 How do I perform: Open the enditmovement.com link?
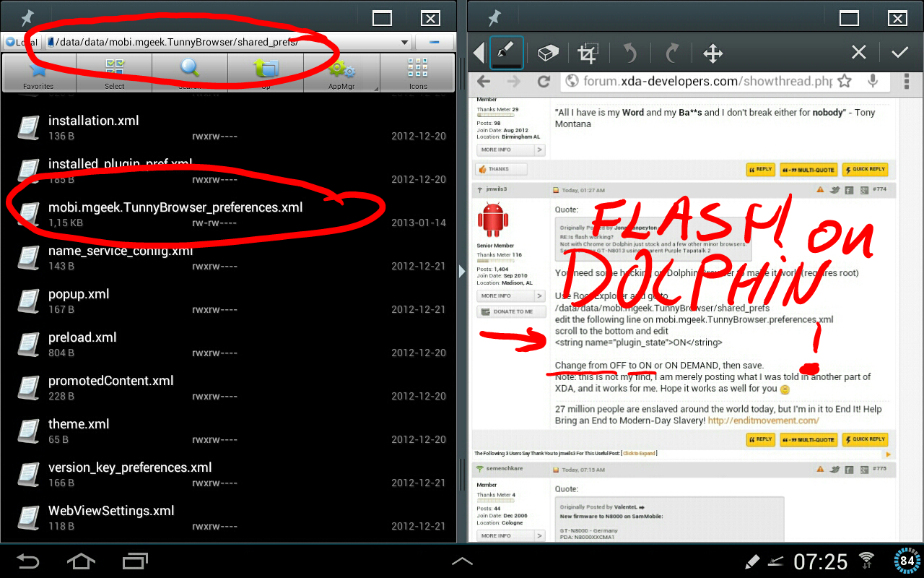pyautogui.click(x=763, y=420)
